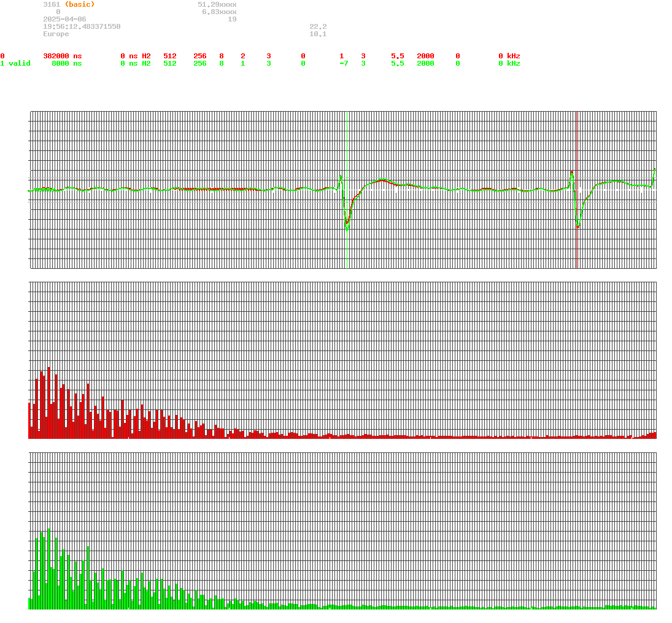Click 512 in the red channel row
This screenshot has height=623, width=672.
click(x=170, y=56)
